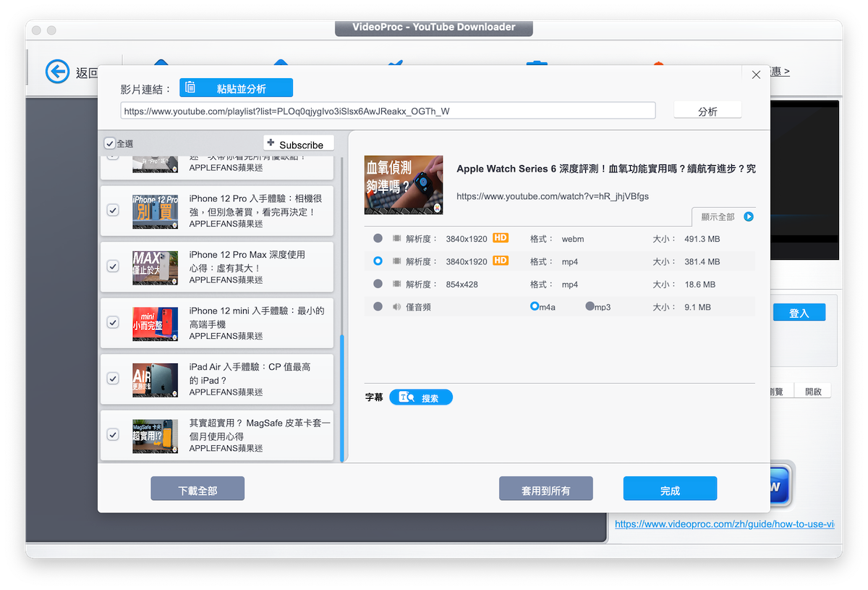Click the 開啟 open button in the main window

point(813,391)
